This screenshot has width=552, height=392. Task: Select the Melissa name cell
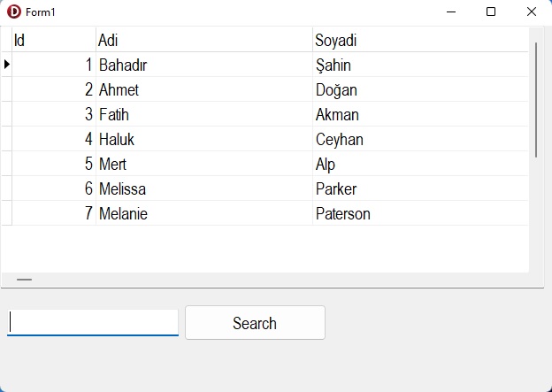click(203, 188)
